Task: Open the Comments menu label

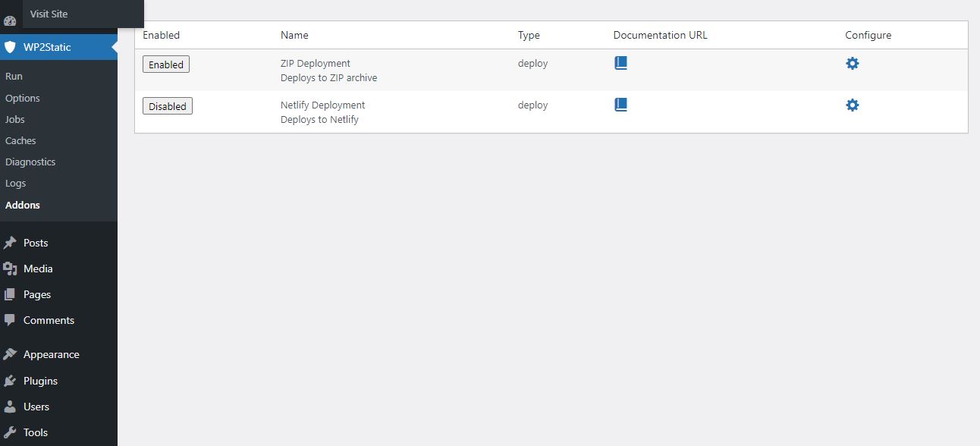Action: tap(49, 320)
